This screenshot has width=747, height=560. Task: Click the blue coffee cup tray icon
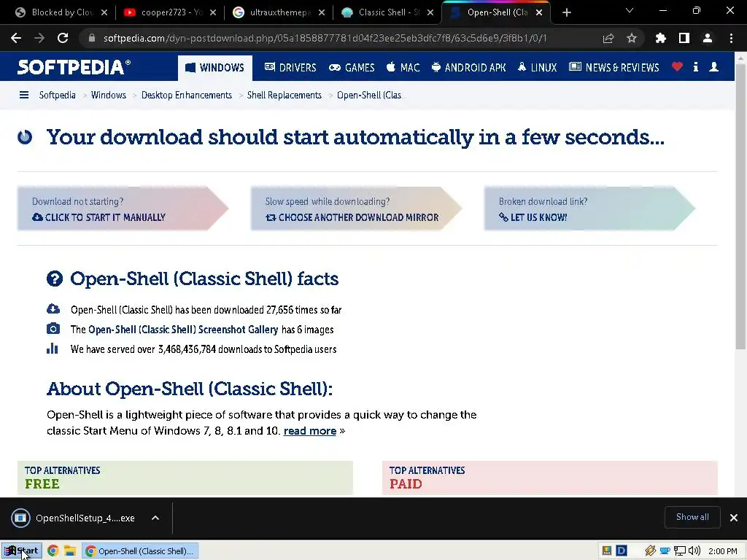665,551
